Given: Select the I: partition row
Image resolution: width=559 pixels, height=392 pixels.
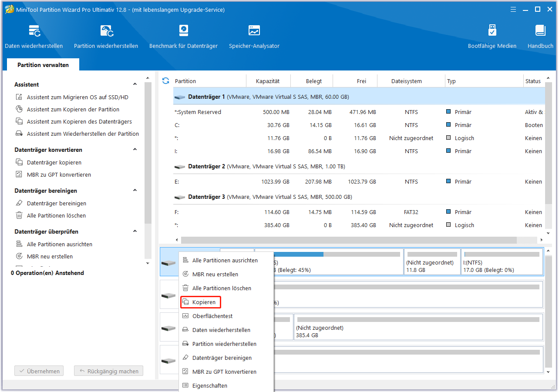Looking at the screenshot, I should click(x=359, y=151).
